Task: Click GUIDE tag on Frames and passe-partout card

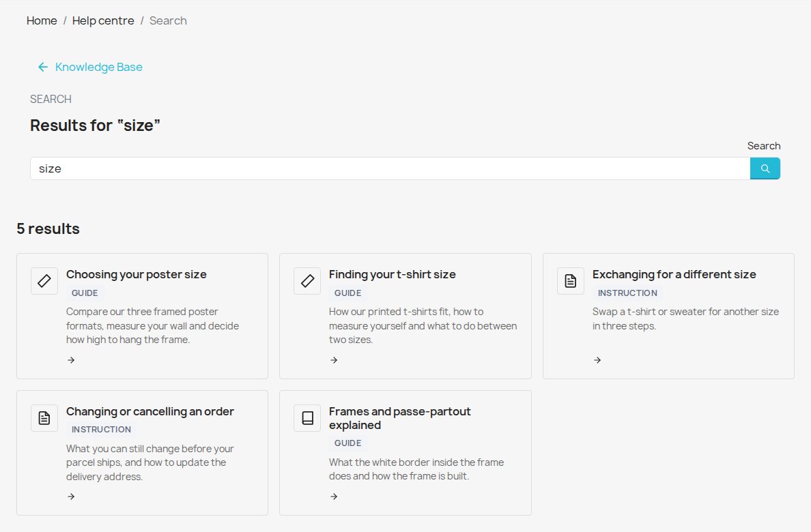Action: tap(347, 443)
